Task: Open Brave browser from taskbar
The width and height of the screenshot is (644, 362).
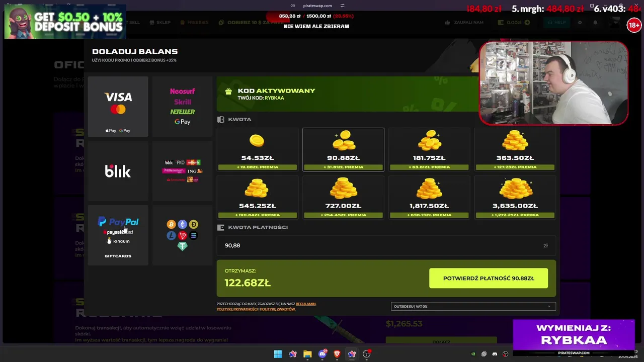Action: (337, 354)
